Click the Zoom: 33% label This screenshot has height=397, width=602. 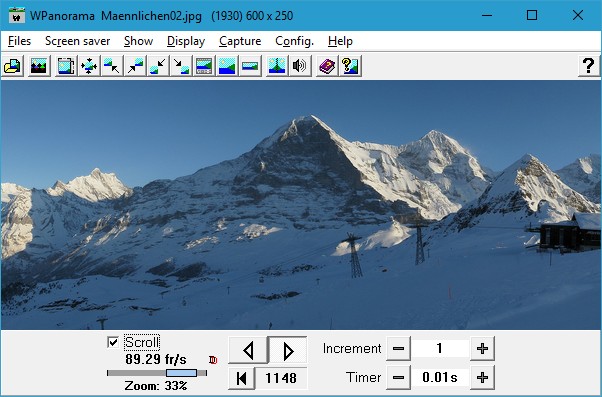tap(155, 385)
